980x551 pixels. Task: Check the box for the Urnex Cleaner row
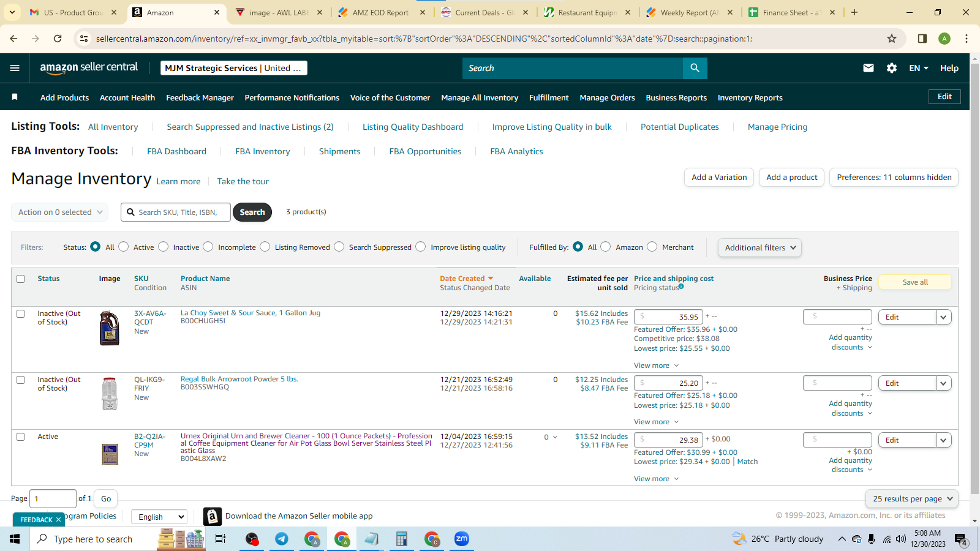pos(21,437)
